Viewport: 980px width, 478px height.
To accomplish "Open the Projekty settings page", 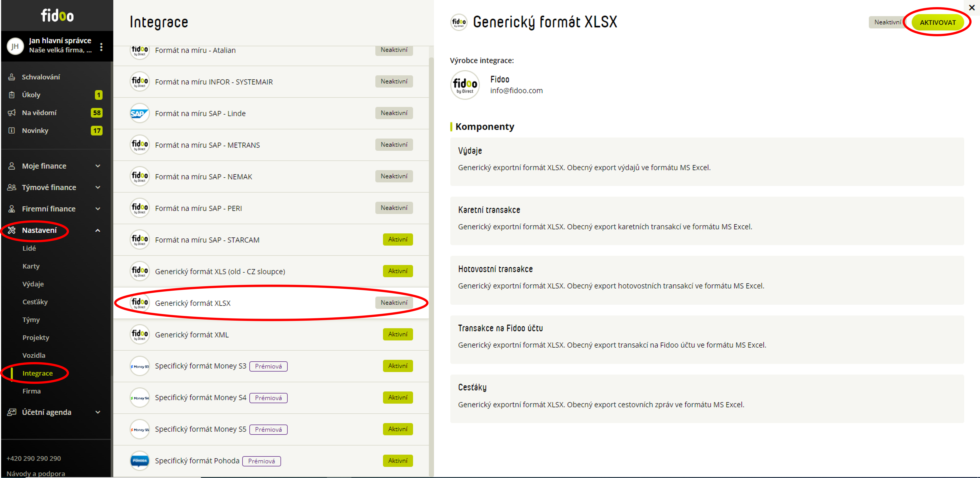I will pyautogui.click(x=36, y=338).
